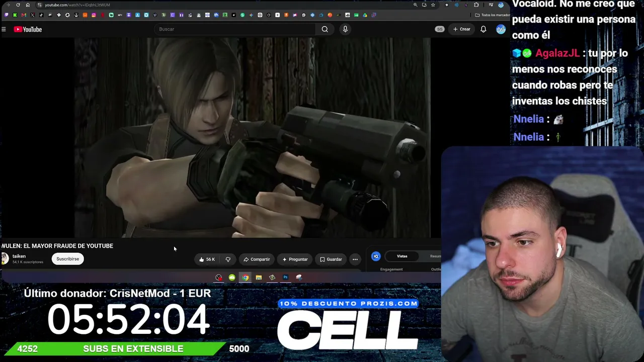Click the Crear button
644x362 pixels.
[x=461, y=29]
